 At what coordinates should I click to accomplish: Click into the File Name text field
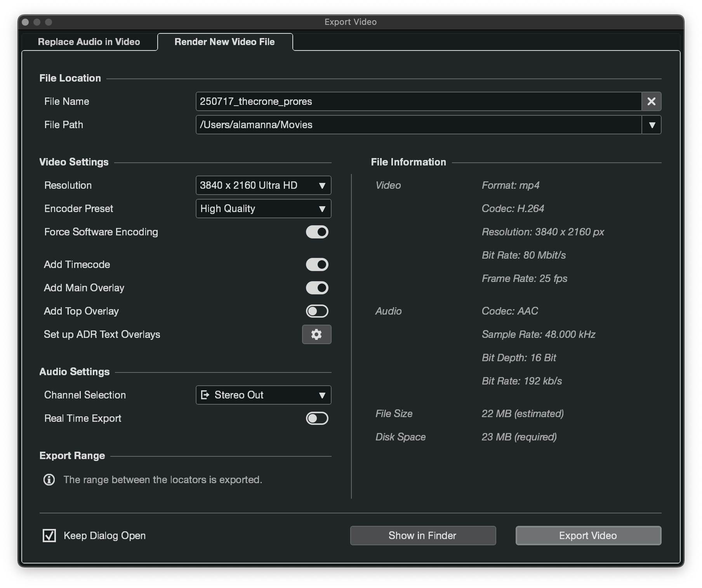tap(418, 101)
